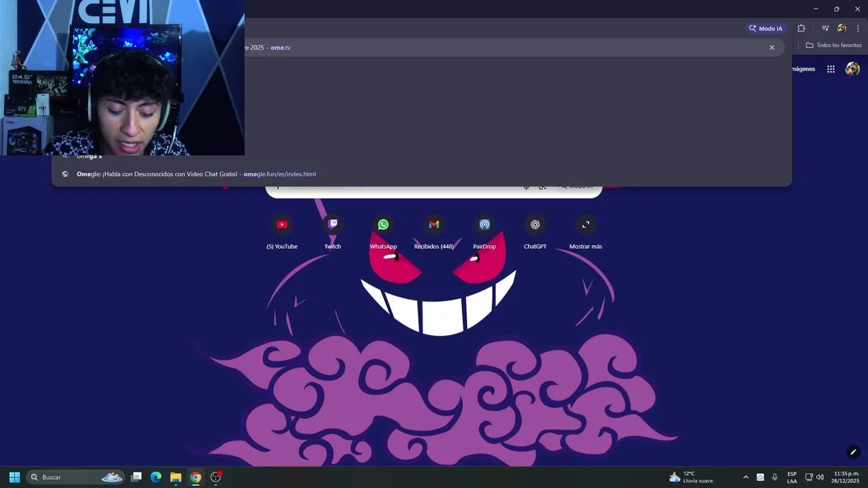Open Task View on the taskbar
The width and height of the screenshot is (868, 488).
pyautogui.click(x=136, y=477)
